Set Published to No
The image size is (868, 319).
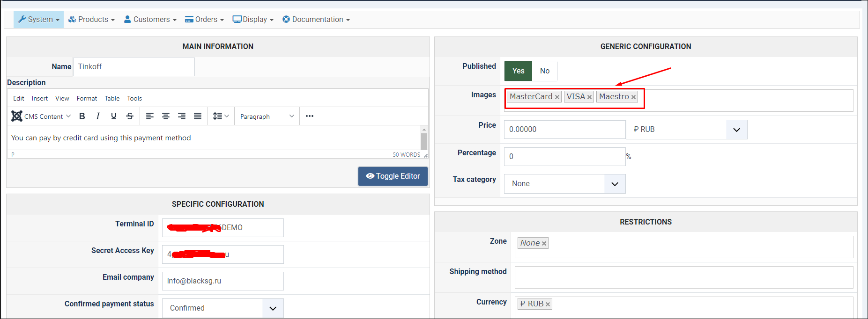pos(544,71)
